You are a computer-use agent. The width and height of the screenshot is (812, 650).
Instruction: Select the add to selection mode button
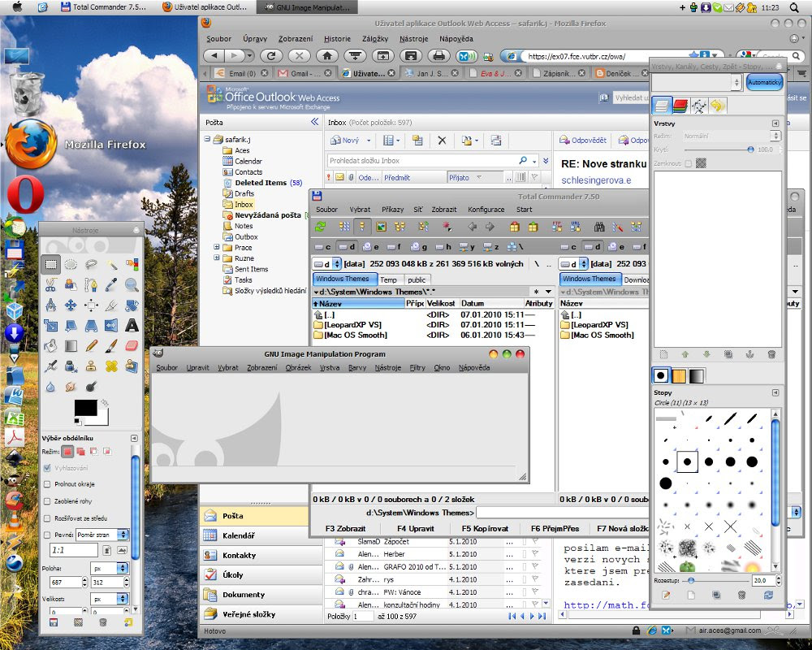[80, 452]
